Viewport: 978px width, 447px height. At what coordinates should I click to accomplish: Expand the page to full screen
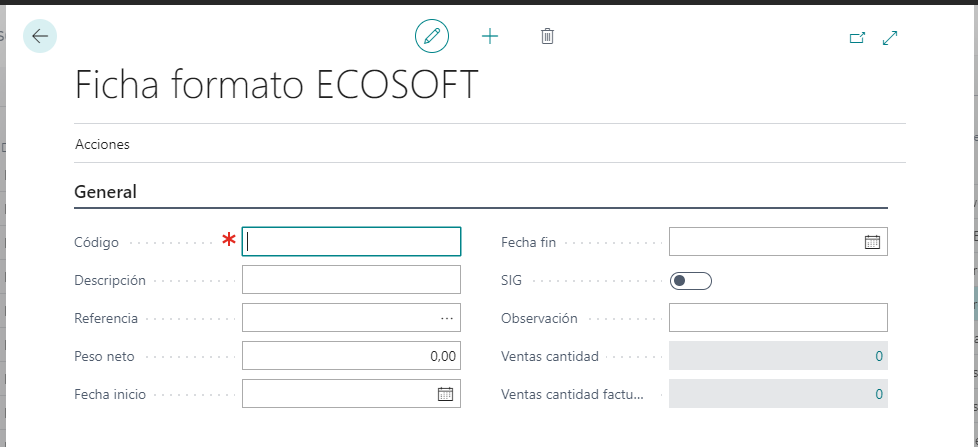(890, 38)
